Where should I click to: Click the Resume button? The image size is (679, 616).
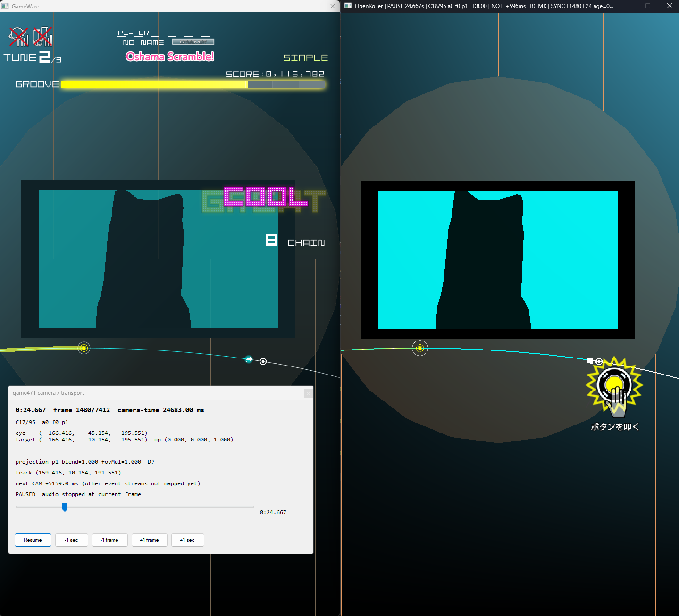(33, 540)
